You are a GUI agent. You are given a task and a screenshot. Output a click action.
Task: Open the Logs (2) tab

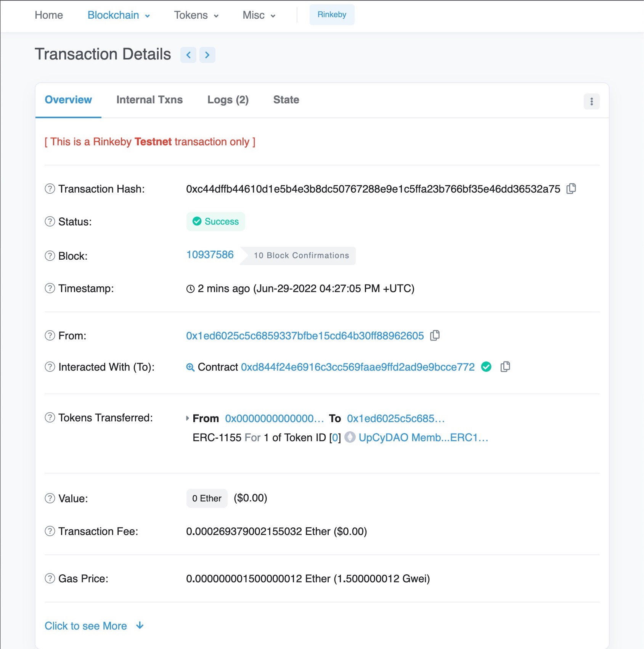click(228, 100)
